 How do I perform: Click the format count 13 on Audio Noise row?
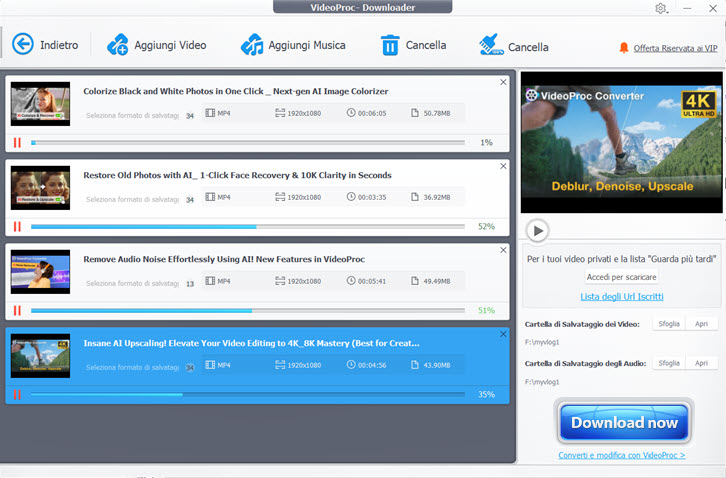click(190, 283)
